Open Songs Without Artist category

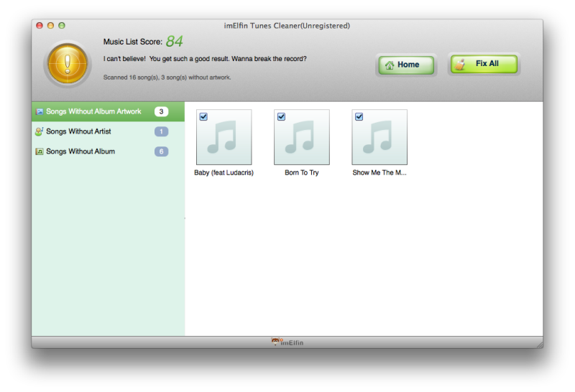pos(108,131)
